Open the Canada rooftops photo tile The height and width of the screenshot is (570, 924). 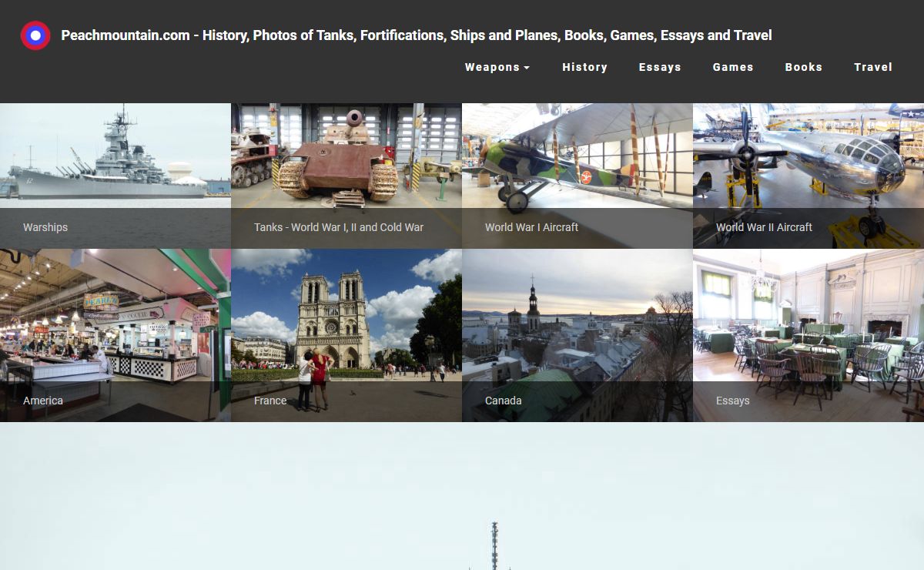click(577, 324)
